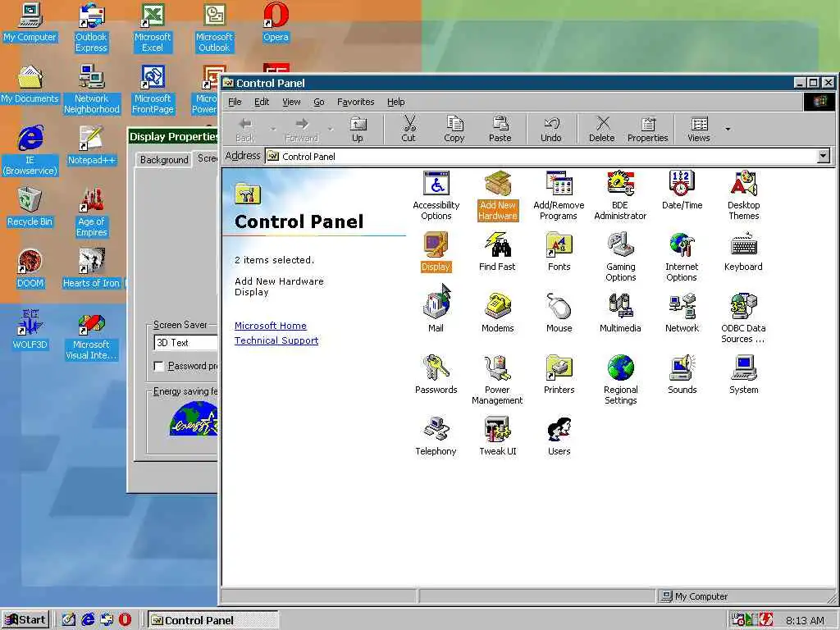Viewport: 840px width, 630px height.
Task: Click the Properties toolbar button
Action: click(648, 130)
